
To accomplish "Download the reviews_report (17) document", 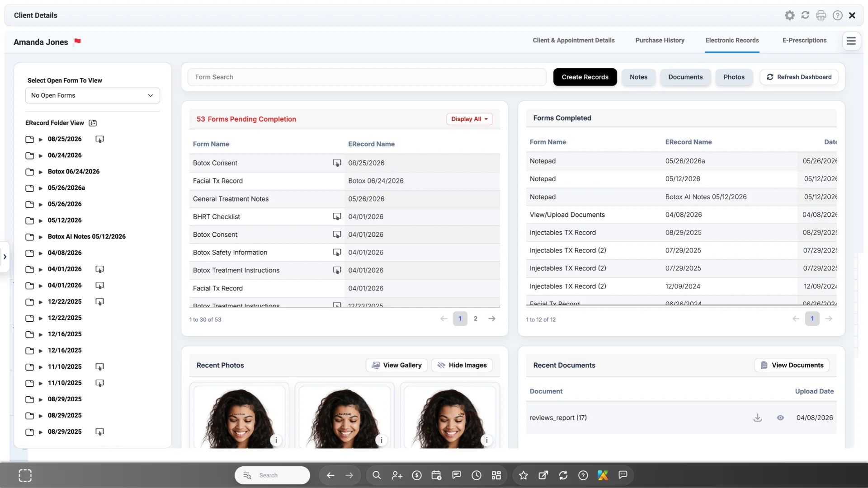I will 757,418.
